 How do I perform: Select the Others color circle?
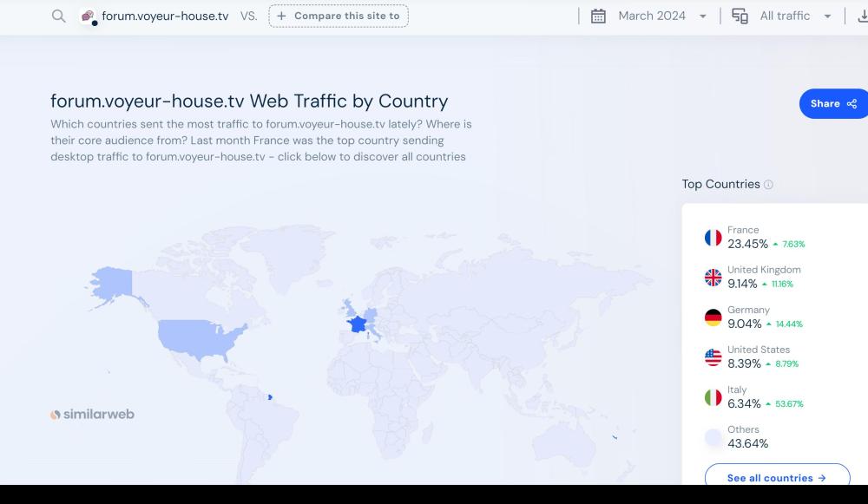click(713, 437)
